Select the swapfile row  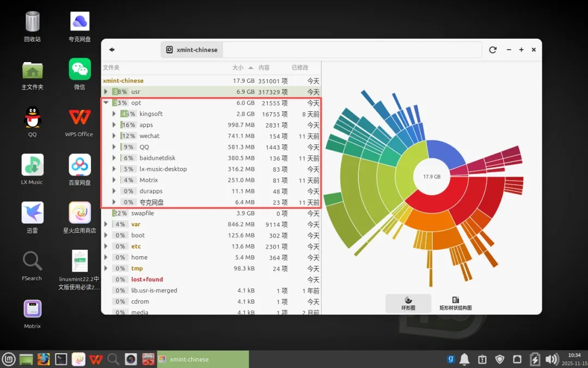(211, 213)
